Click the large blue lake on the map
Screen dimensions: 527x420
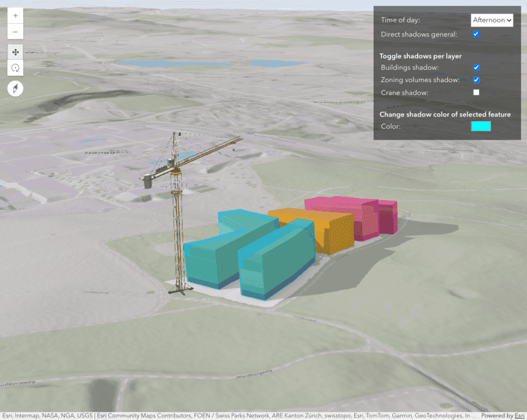click(154, 63)
